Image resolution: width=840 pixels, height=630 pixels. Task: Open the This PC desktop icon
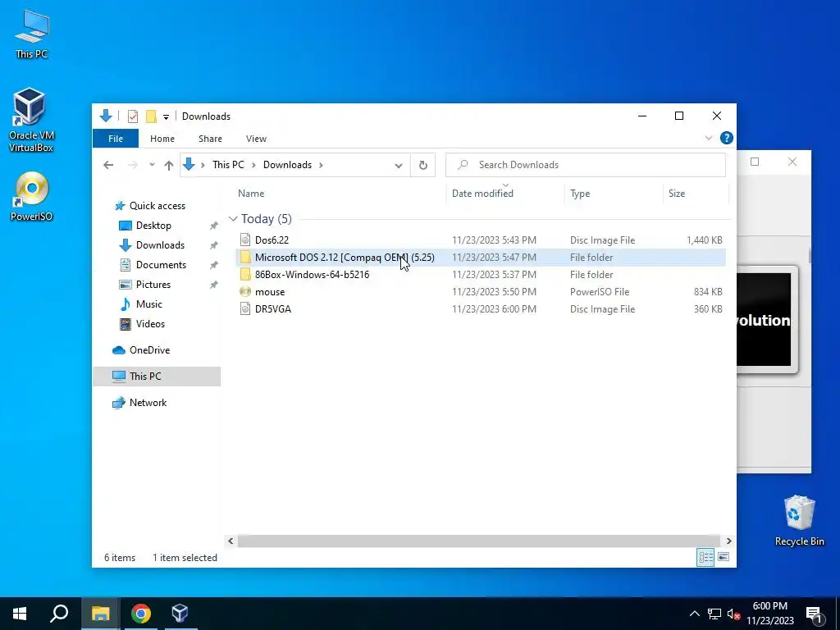[x=32, y=34]
